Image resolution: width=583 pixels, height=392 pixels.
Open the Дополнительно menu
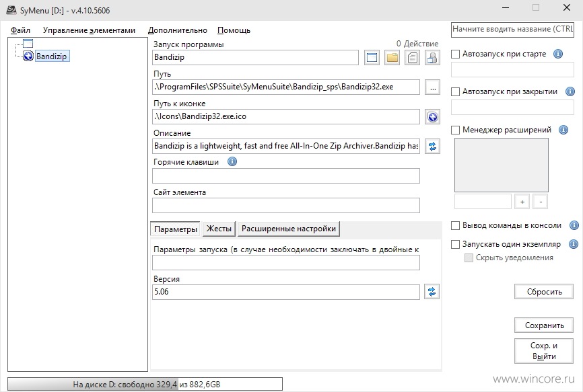[x=178, y=30]
